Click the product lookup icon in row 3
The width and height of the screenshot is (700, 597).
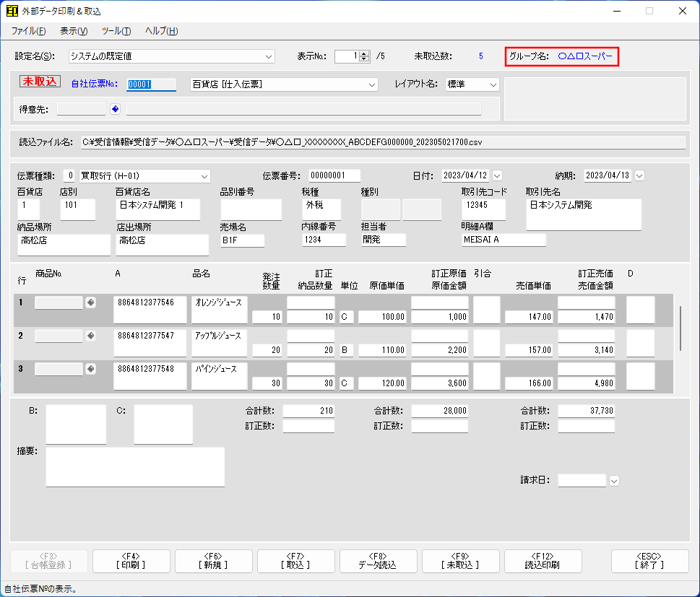pos(90,369)
